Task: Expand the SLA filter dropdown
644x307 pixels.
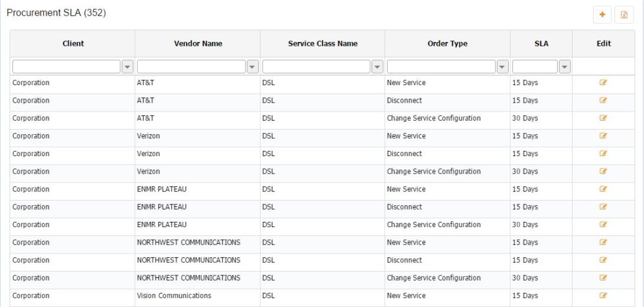Action: click(x=565, y=66)
